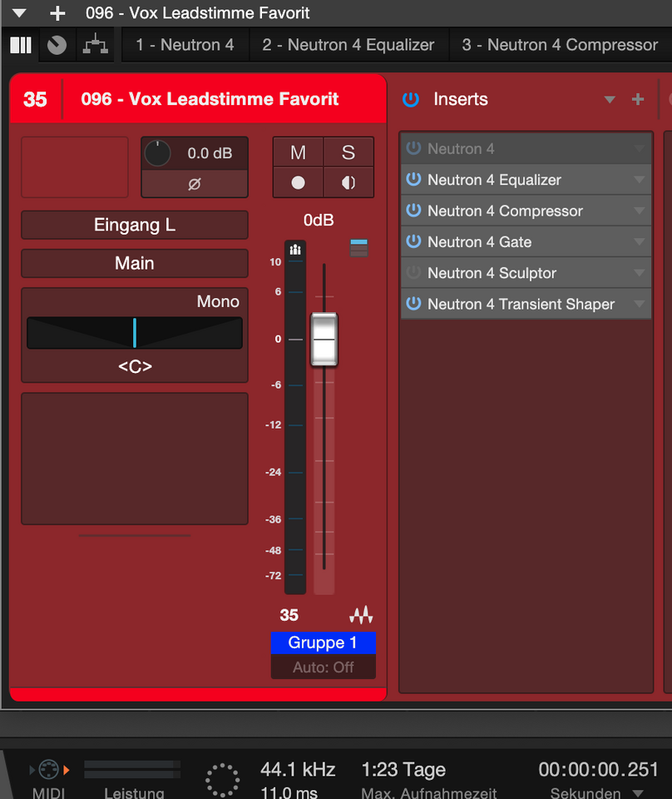This screenshot has width=672, height=799.
Task: Toggle all Inserts power button
Action: pos(411,99)
